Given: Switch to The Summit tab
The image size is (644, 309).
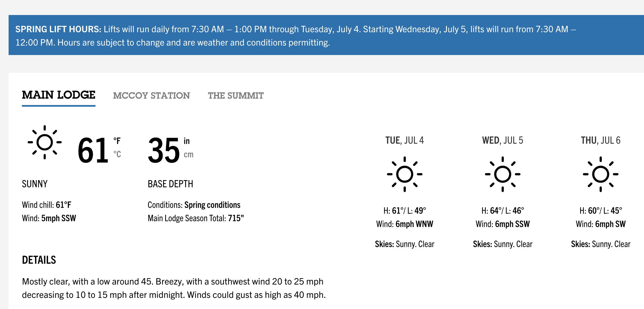Looking at the screenshot, I should (x=236, y=96).
